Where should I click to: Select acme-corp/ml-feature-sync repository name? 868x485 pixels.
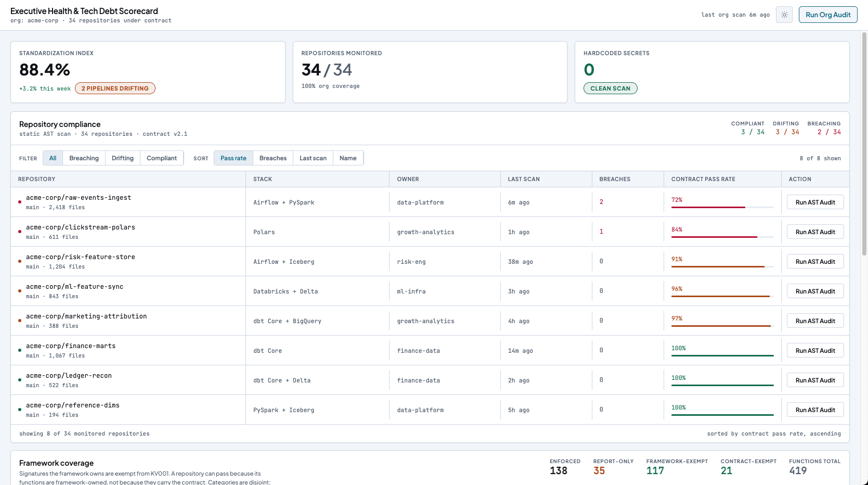[x=75, y=287]
